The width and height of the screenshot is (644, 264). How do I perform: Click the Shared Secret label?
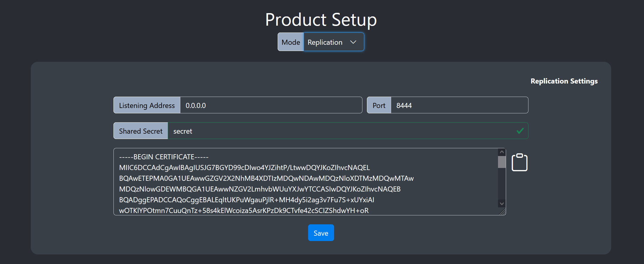(141, 131)
